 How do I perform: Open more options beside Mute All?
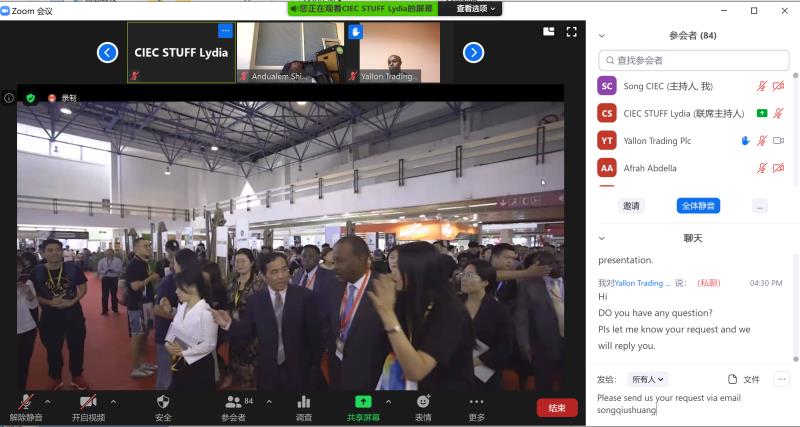[x=760, y=206]
